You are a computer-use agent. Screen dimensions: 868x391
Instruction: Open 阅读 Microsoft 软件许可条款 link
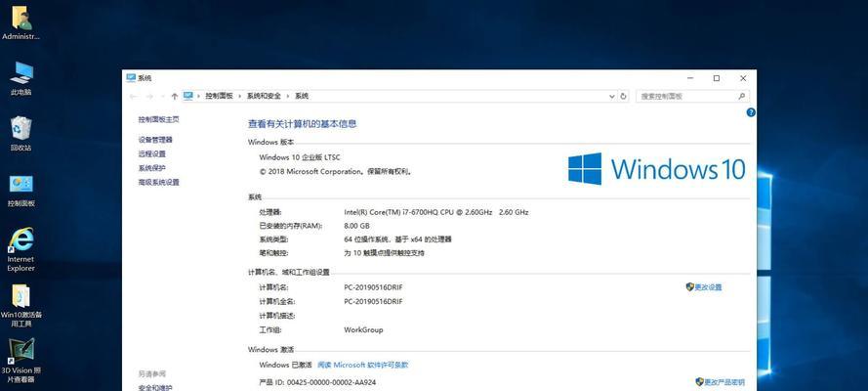point(363,365)
